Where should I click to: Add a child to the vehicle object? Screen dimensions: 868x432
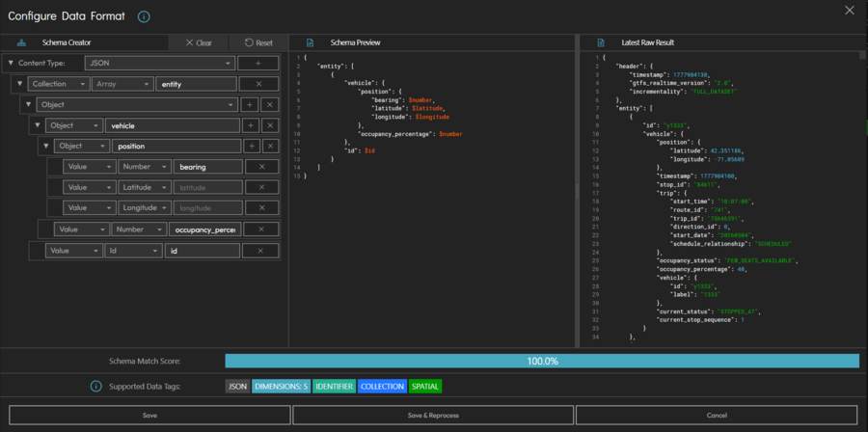(251, 125)
